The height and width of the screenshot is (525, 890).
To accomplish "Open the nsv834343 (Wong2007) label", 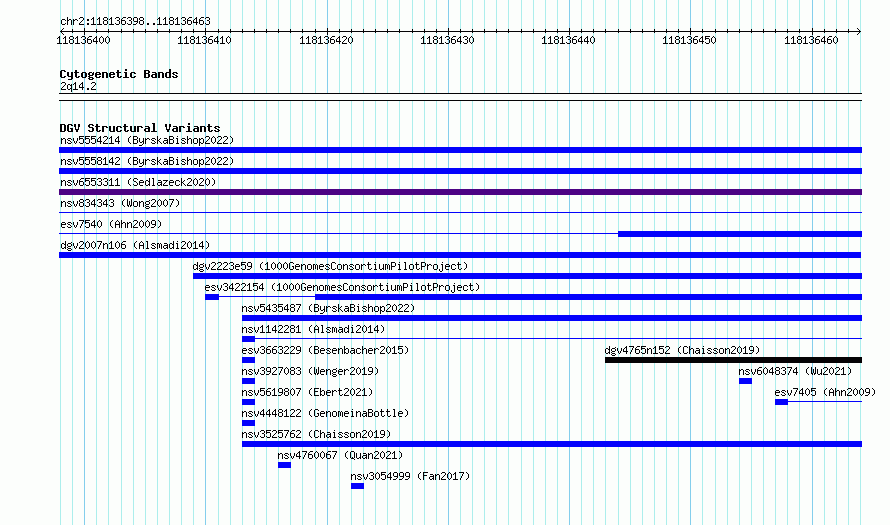I will tap(120, 203).
